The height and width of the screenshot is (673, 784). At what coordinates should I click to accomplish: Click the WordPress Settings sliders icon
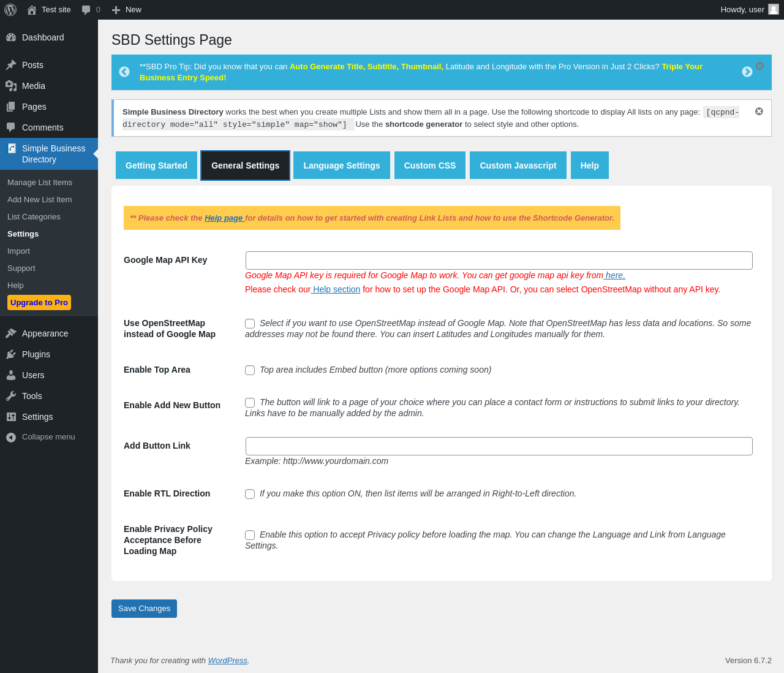[x=11, y=417]
